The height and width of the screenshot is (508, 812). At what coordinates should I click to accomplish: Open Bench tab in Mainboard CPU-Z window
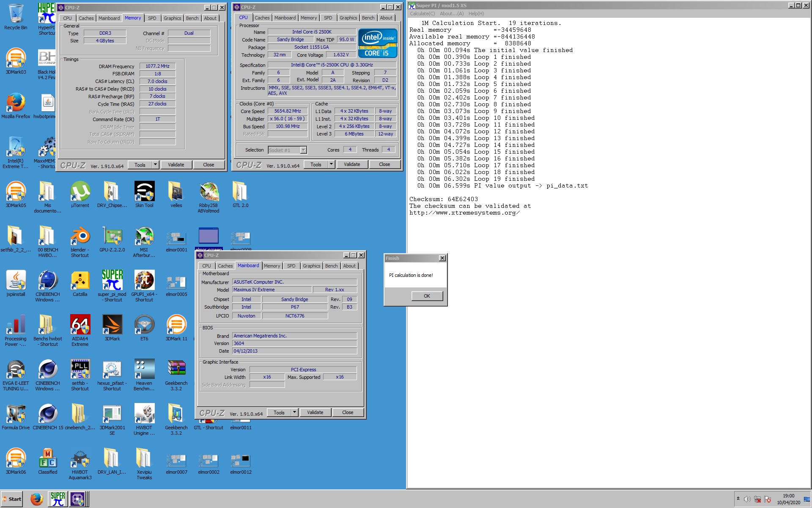331,266
